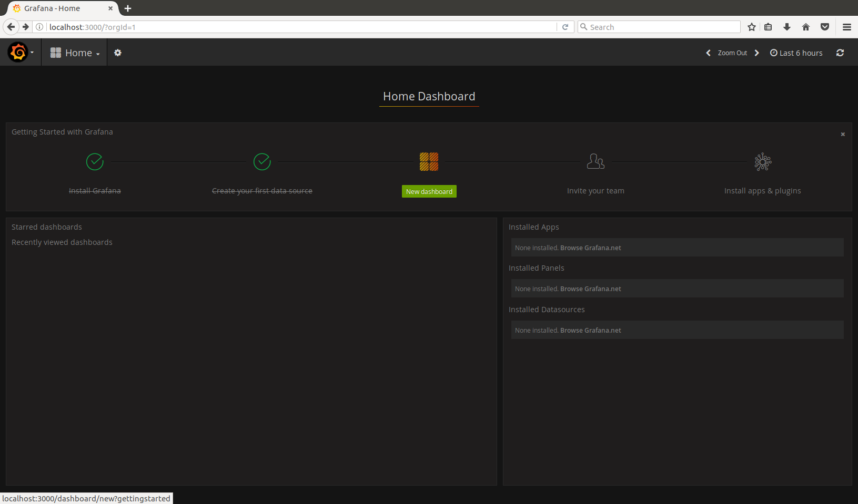
Task: Click the Home Dashboard title
Action: point(429,96)
